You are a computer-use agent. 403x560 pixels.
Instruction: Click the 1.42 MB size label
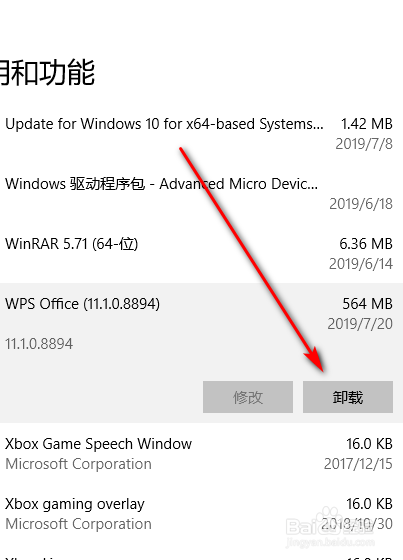[367, 124]
